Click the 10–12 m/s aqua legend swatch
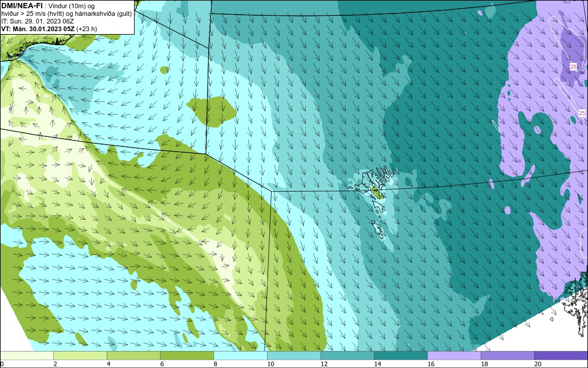 [x=294, y=356]
